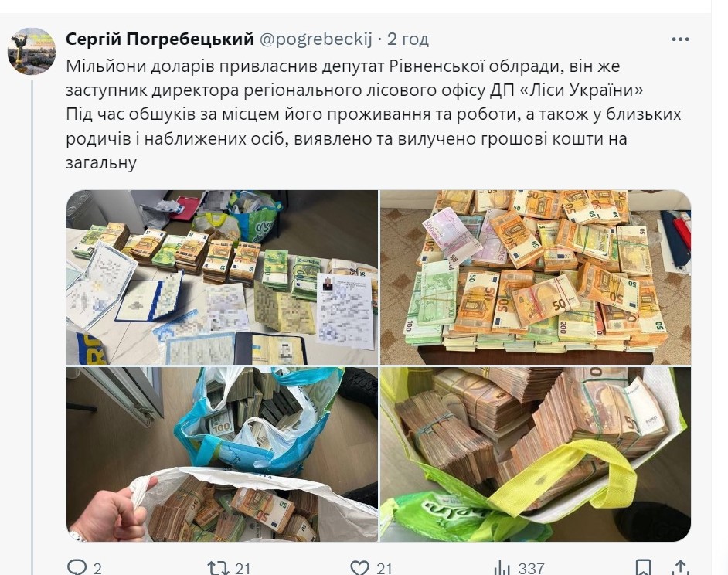Click the views count 337
Image resolution: width=728 pixels, height=575 pixels.
tap(531, 568)
